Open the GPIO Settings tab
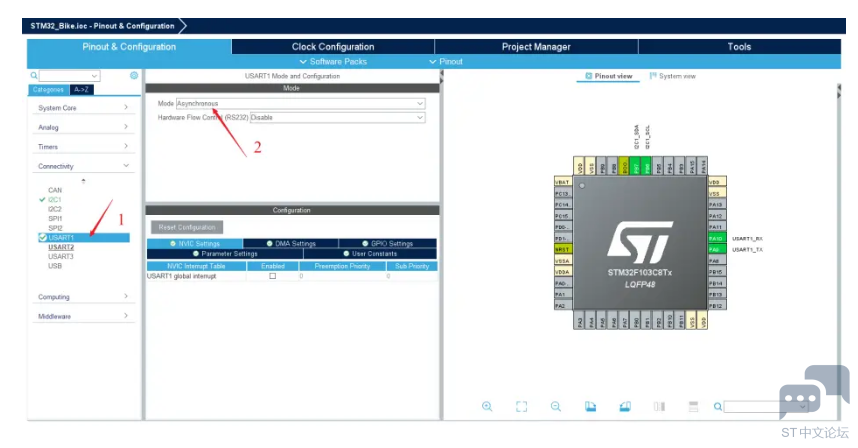This screenshot has width=858, height=448. pyautogui.click(x=387, y=243)
